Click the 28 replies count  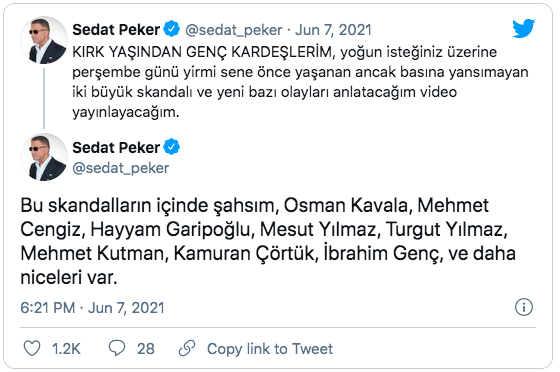(x=146, y=349)
